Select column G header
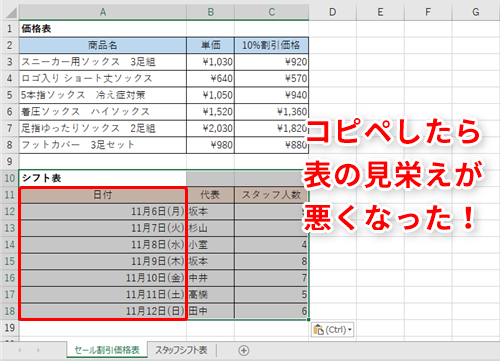This screenshot has width=500, height=361. click(476, 12)
